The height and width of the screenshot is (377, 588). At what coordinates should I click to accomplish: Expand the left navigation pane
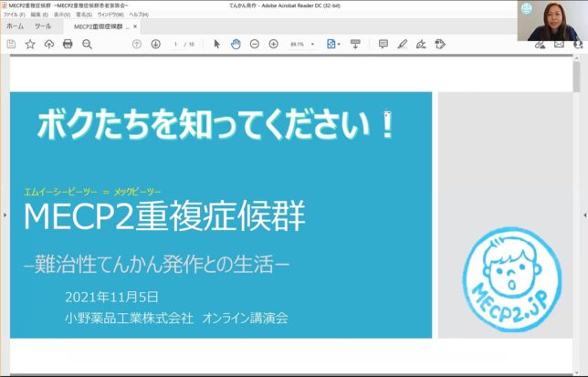4,215
